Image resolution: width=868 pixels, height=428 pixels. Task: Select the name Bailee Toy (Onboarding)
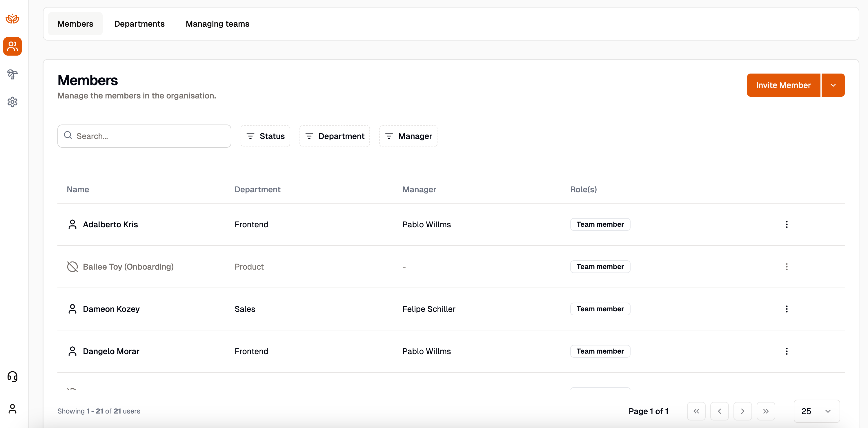(x=128, y=266)
